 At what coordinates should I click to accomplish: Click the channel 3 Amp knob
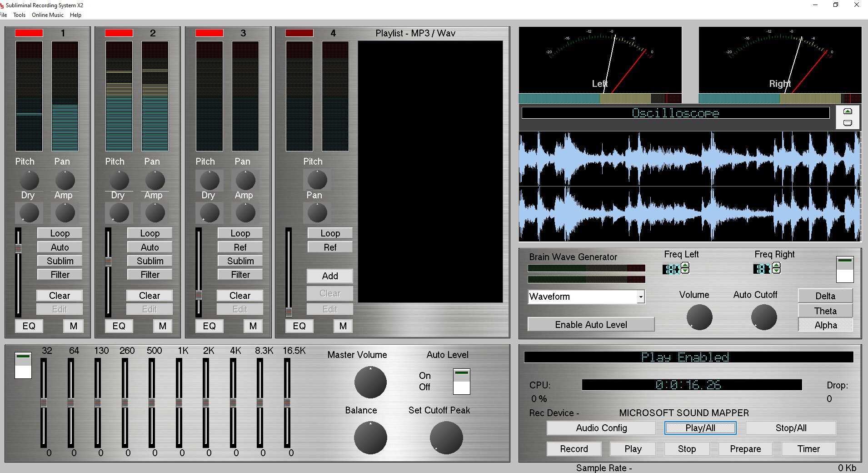click(x=245, y=213)
